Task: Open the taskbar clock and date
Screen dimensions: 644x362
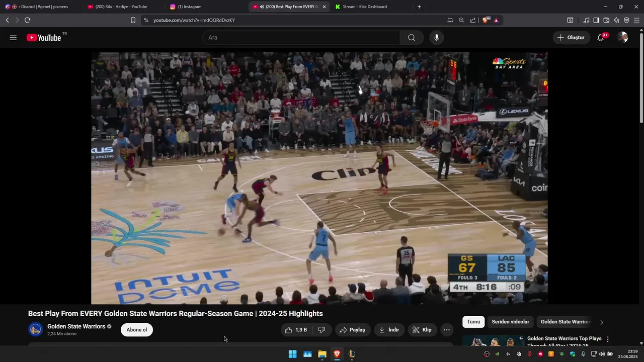Action: [628, 354]
